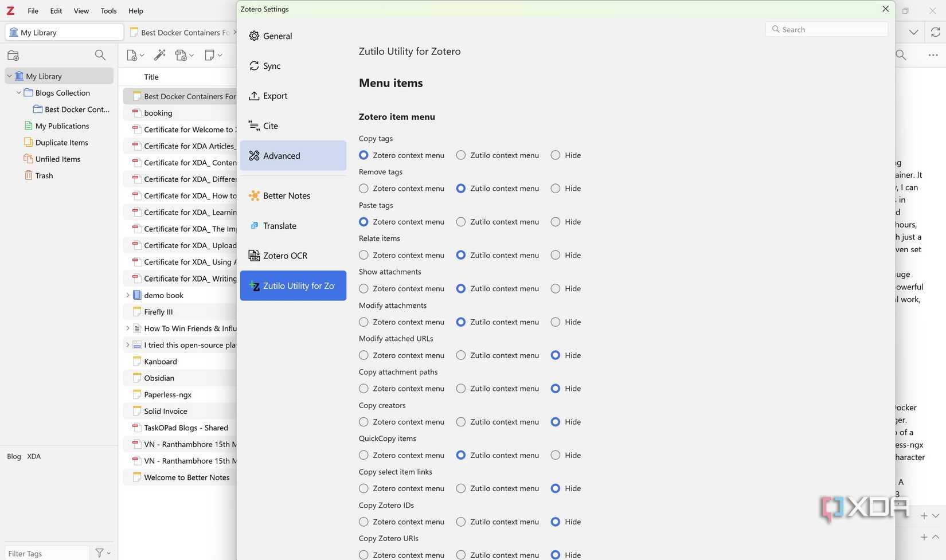946x560 pixels.
Task: Open the New Note dropdown arrow
Action: pyautogui.click(x=220, y=56)
